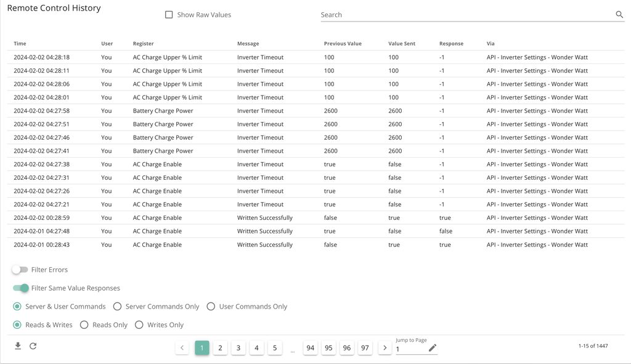Choose the Writes Only radio button
This screenshot has height=364, width=631.
pyautogui.click(x=139, y=325)
